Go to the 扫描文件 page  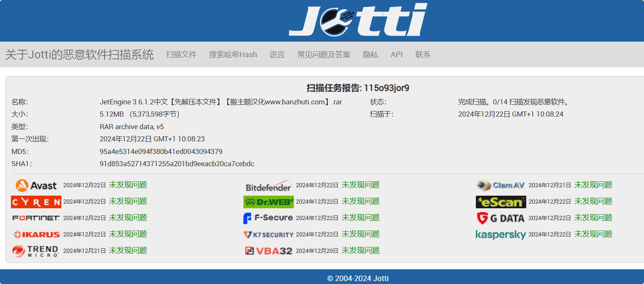tap(181, 55)
